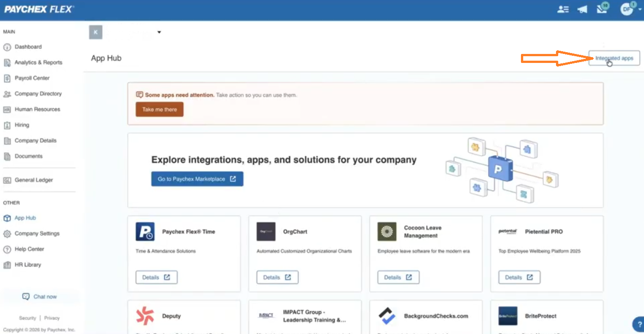The image size is (644, 334).
Task: Click the OrgChart app logo
Action: click(266, 232)
